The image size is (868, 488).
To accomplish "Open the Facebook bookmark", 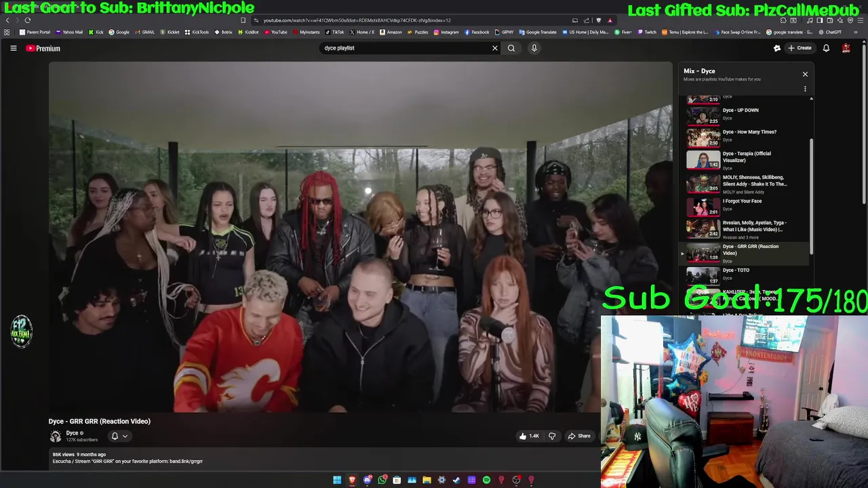I will click(x=477, y=32).
